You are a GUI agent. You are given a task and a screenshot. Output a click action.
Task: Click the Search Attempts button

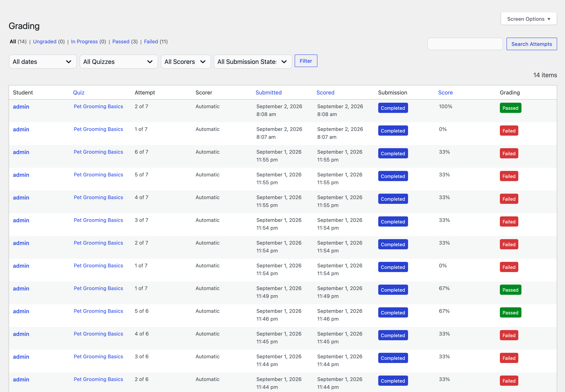[532, 44]
